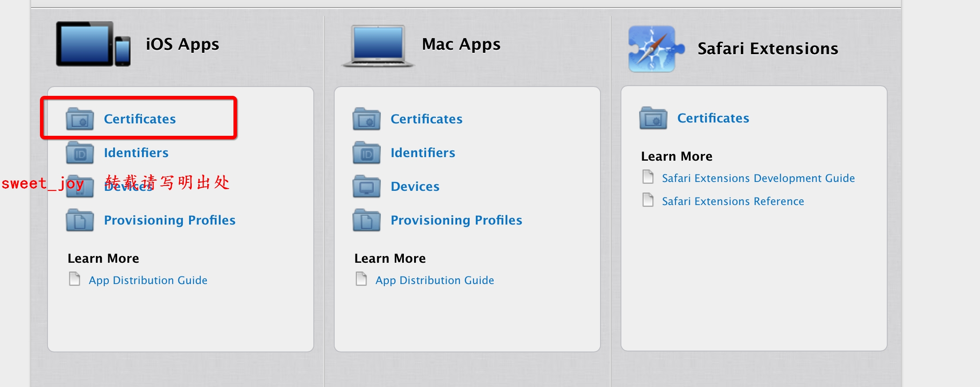Image resolution: width=980 pixels, height=387 pixels.
Task: Click Learn More heading in iOS Apps panel
Action: (x=103, y=258)
